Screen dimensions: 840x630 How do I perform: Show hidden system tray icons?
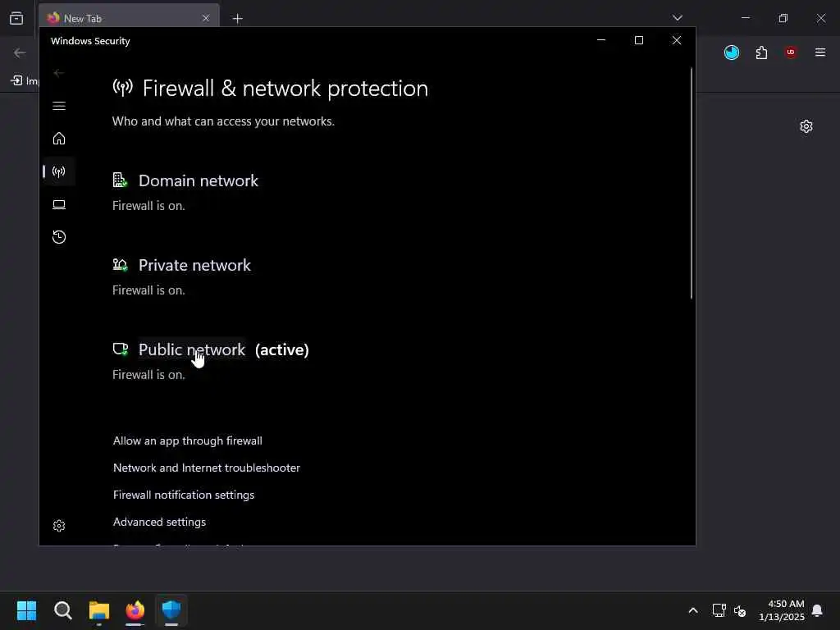pyautogui.click(x=692, y=610)
